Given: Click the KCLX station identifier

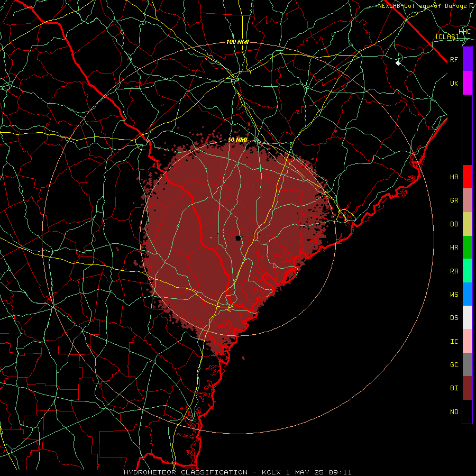Looking at the screenshot, I should tap(271, 472).
